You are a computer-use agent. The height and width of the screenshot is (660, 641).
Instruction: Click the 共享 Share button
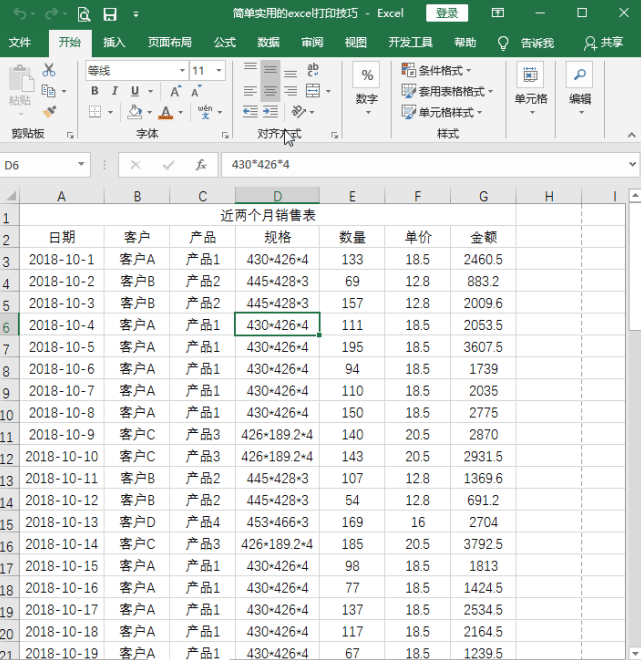pos(603,43)
